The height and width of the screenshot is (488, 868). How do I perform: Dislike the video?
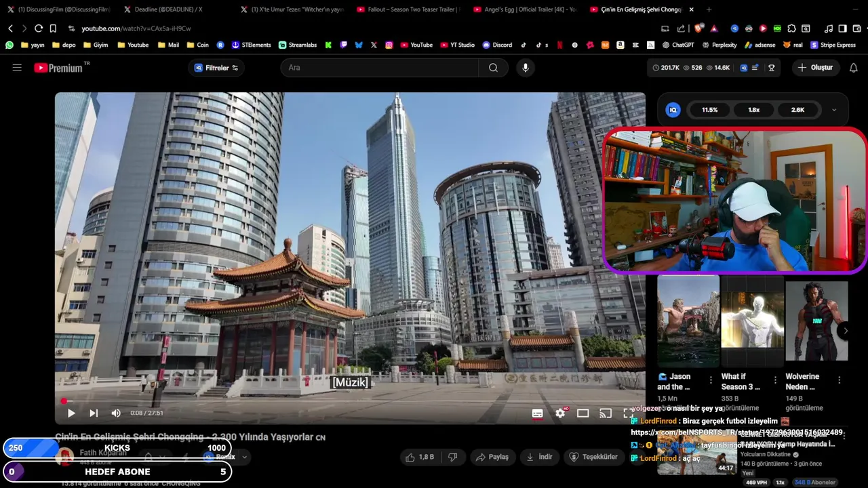coord(453,457)
